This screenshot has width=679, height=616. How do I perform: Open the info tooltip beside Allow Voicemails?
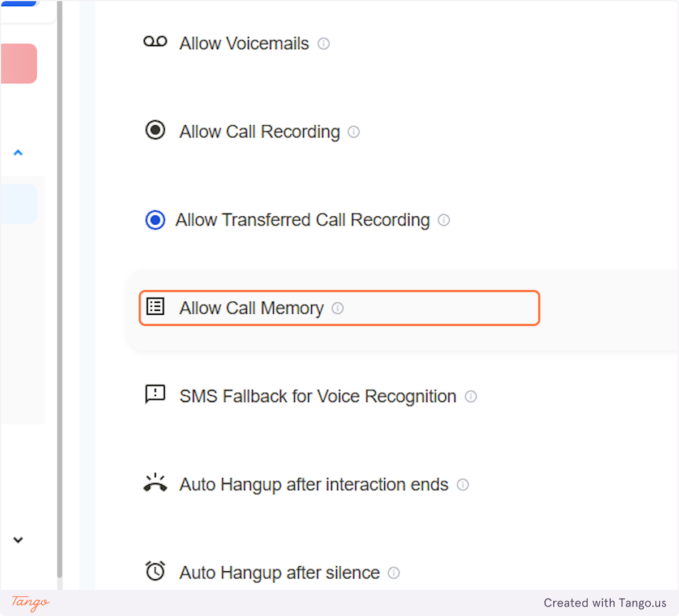(x=324, y=44)
